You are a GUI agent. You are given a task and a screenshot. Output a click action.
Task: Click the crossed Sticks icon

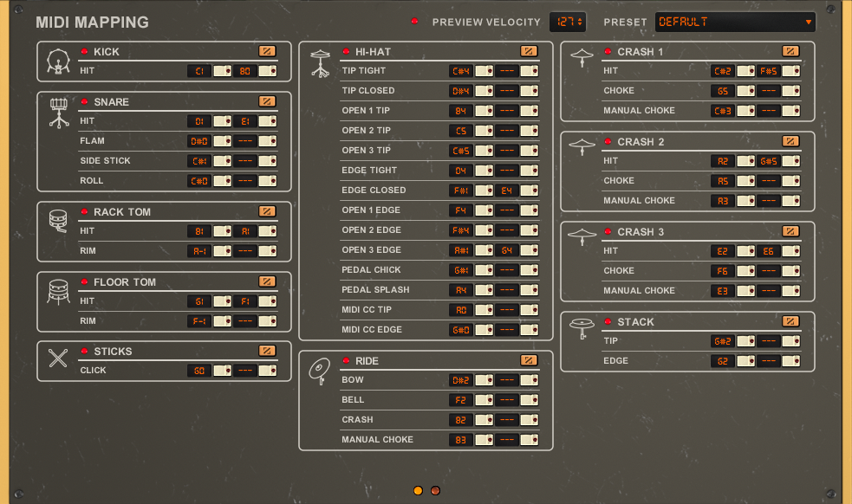tap(58, 359)
